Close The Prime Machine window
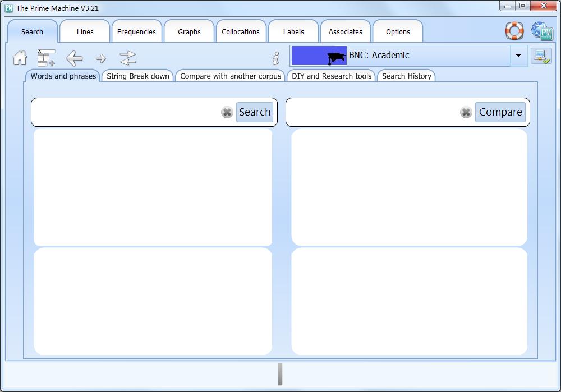The height and width of the screenshot is (392, 561). (x=544, y=6)
